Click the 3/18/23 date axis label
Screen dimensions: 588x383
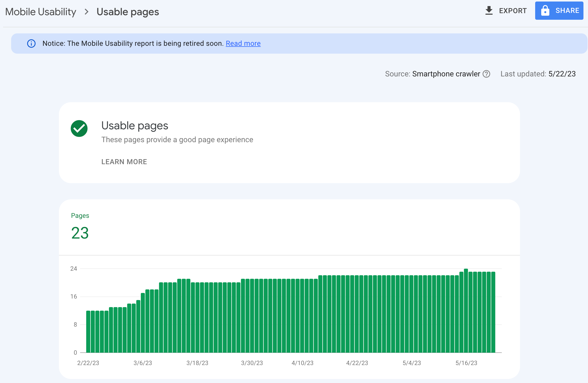pos(197,363)
